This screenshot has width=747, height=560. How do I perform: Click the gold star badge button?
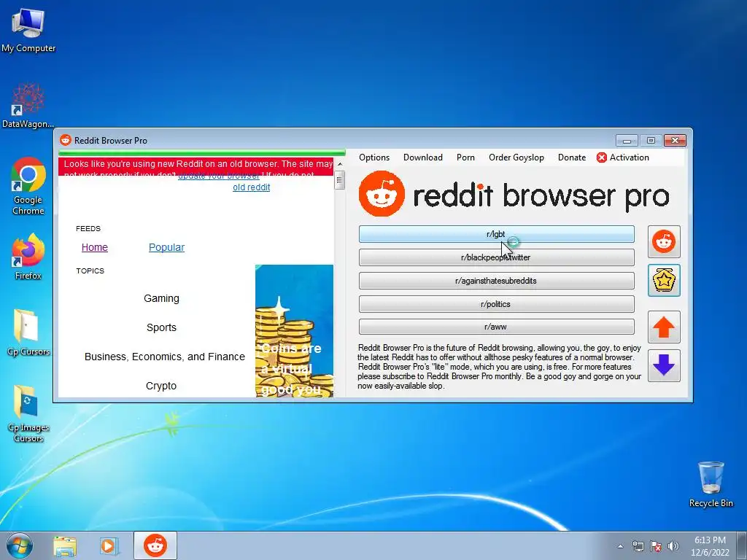pyautogui.click(x=664, y=281)
